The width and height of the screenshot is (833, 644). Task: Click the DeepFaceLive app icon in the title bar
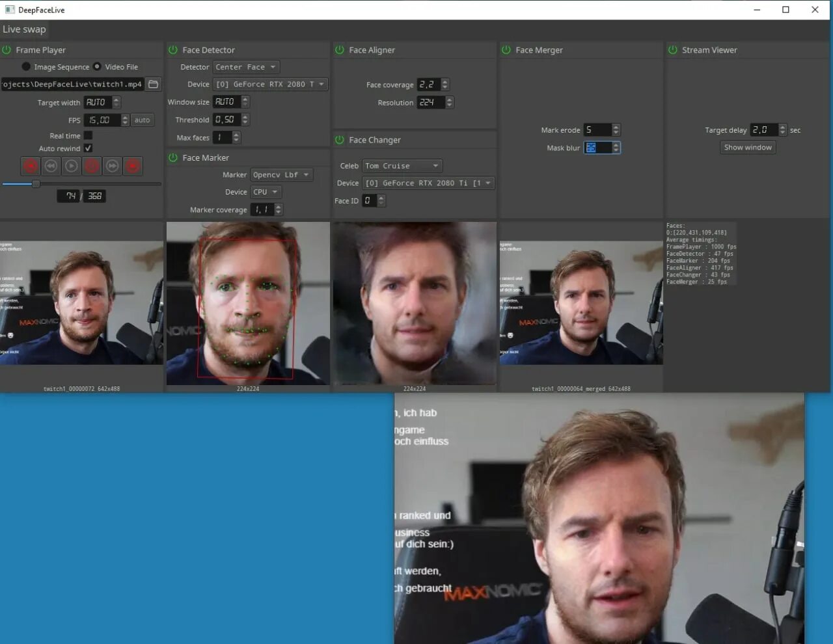10,10
